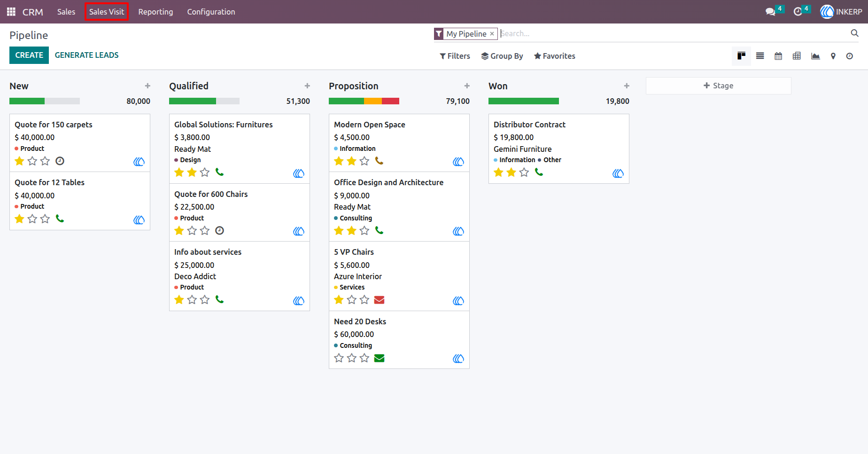Remove the My Pipeline filter facet
The image size is (868, 454).
(x=492, y=34)
